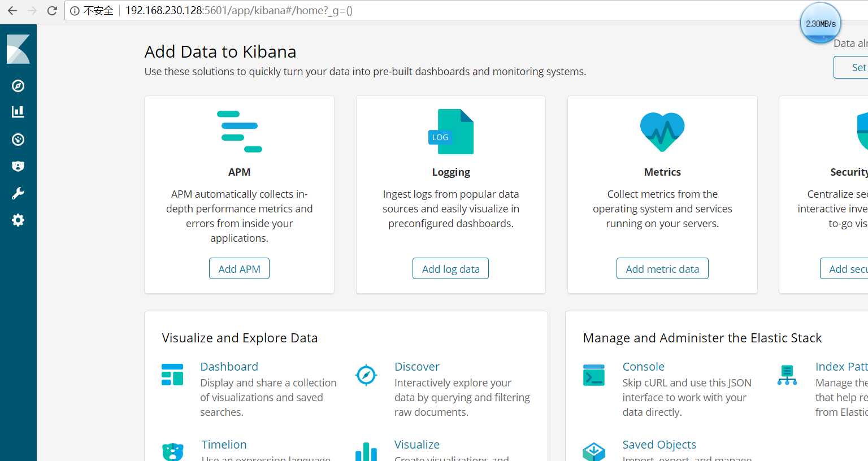The image size is (868, 461).
Task: Open Dashboard from the sidebar gauge icon
Action: pos(18,140)
